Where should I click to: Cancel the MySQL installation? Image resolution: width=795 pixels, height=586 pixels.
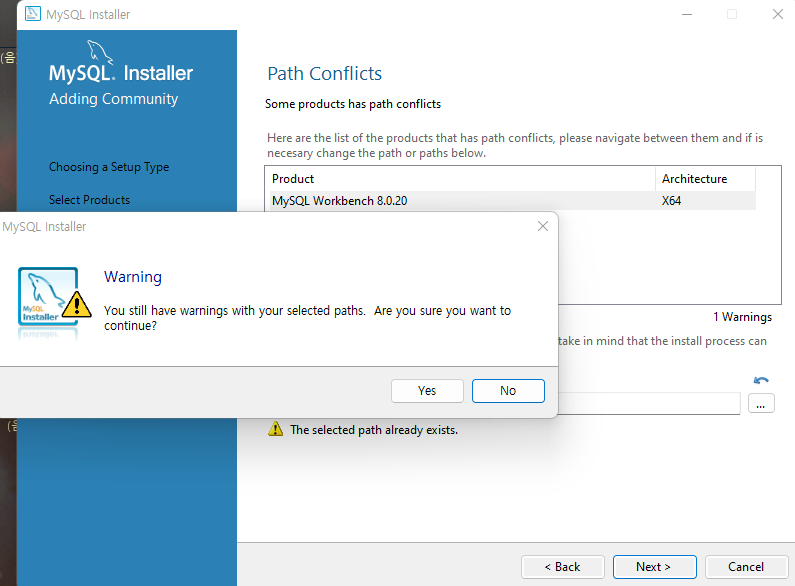click(746, 567)
